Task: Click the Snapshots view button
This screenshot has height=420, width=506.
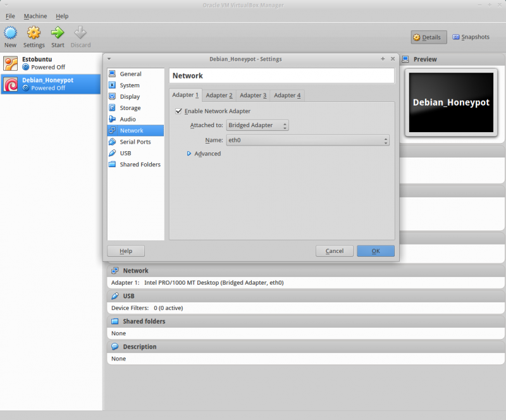Action: point(471,37)
